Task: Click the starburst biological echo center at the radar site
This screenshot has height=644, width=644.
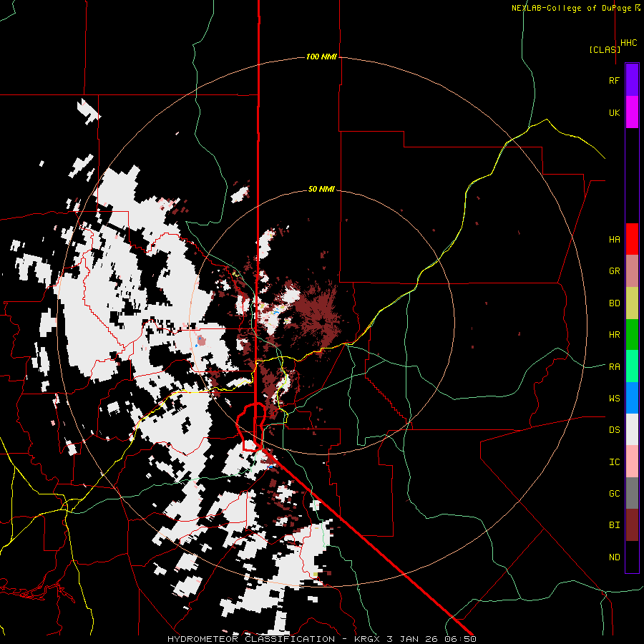Action: click(323, 321)
